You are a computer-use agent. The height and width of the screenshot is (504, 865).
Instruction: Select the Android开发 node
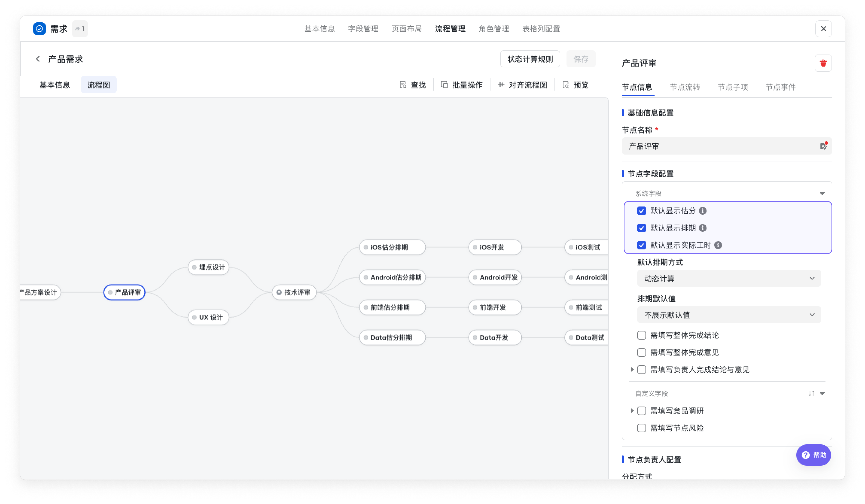pyautogui.click(x=495, y=278)
